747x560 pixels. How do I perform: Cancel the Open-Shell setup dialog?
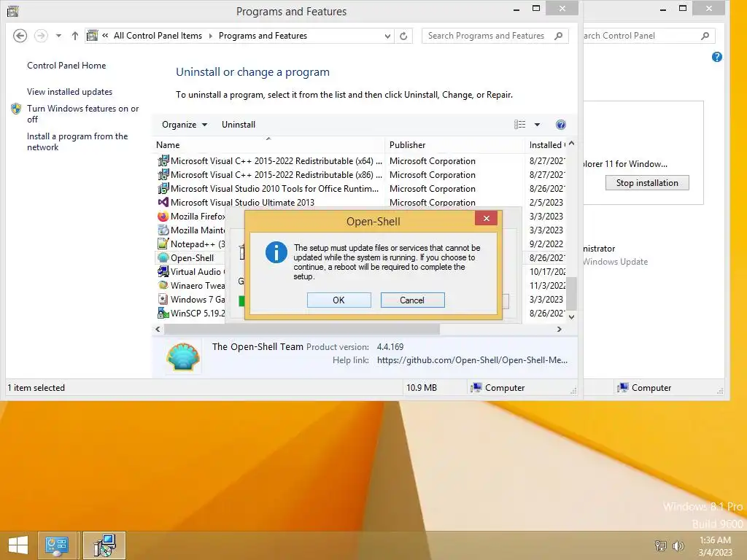(x=412, y=300)
